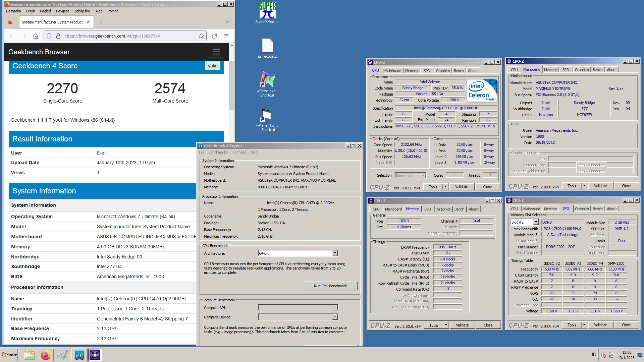Reload the Geekbench page
Screen dimensions: 644x362
click(214, 36)
